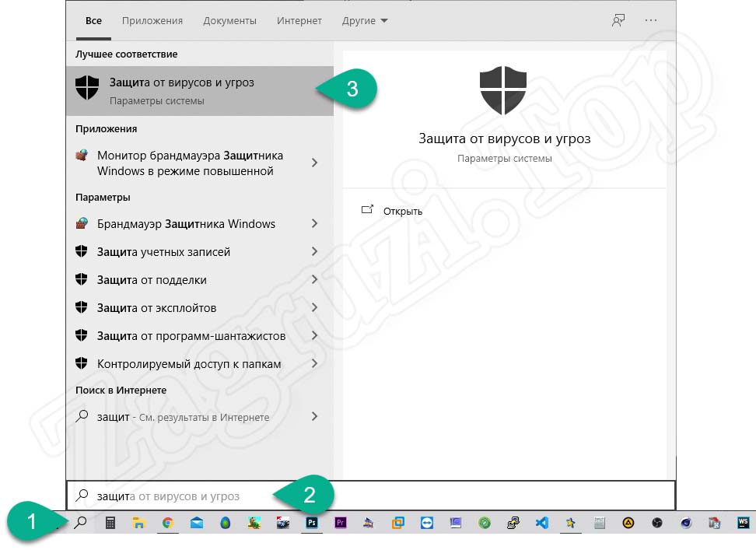
Task: Switch to the "Приложения" tab
Action: tap(152, 21)
